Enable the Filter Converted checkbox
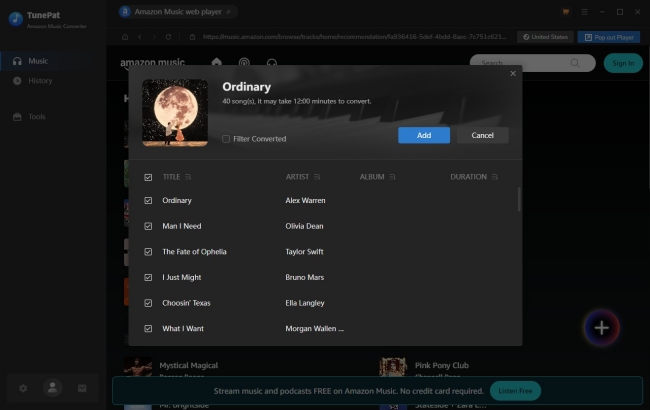This screenshot has height=410, width=650. (x=226, y=139)
